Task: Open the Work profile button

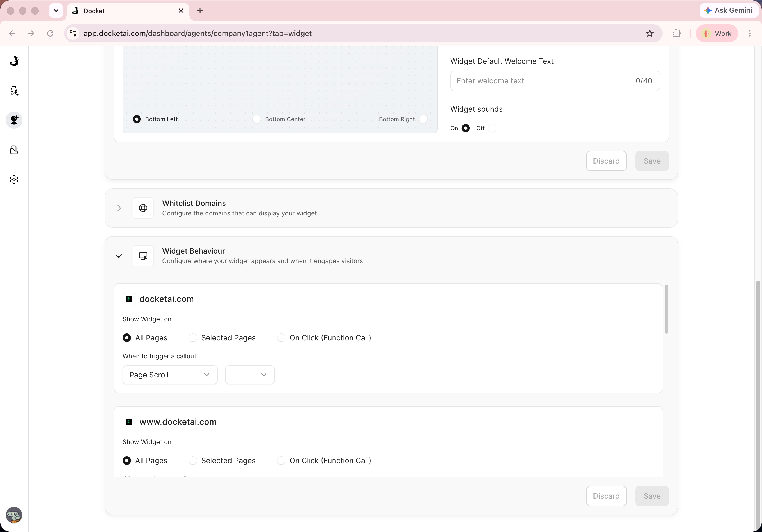Action: click(717, 33)
